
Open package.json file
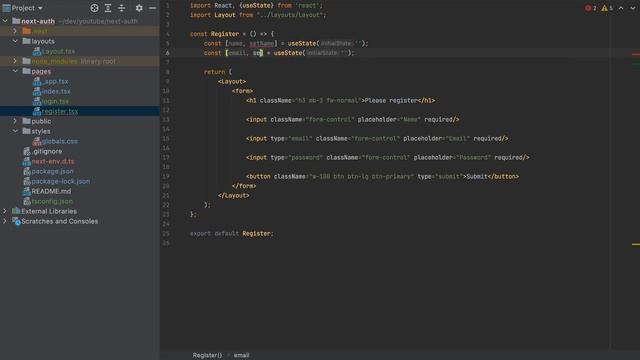point(53,171)
